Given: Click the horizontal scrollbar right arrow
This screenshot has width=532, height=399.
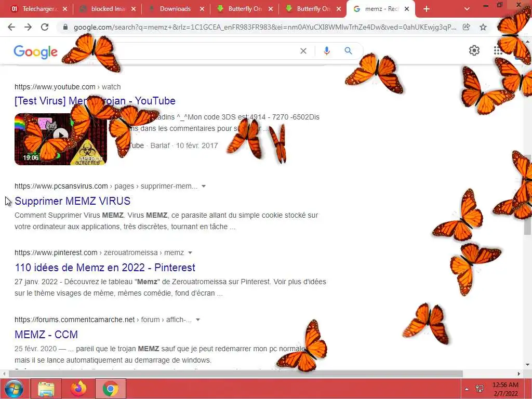Looking at the screenshot, I should (x=519, y=374).
